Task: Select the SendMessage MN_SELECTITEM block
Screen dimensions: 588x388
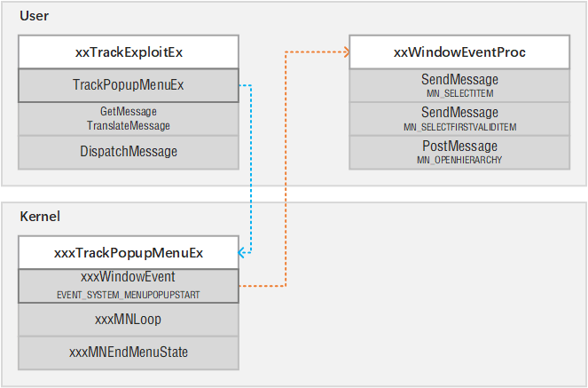Action: tap(459, 85)
